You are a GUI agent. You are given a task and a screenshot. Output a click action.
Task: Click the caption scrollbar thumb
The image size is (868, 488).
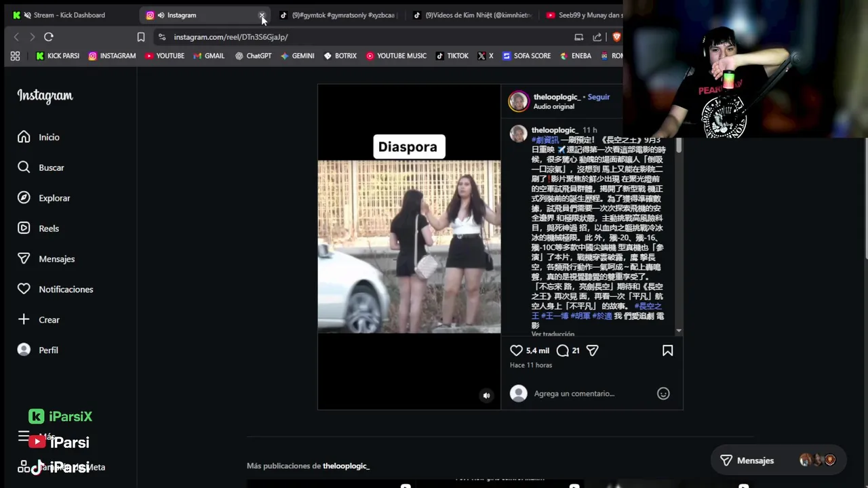pos(679,145)
